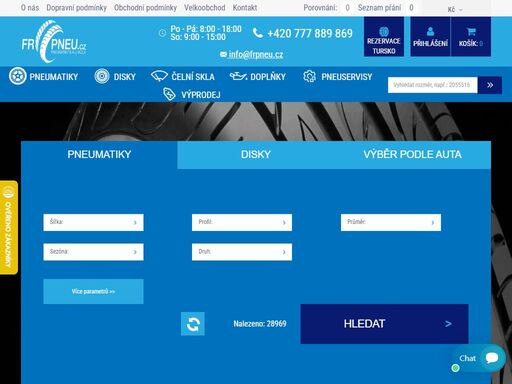The width and height of the screenshot is (512, 384).
Task: Open the Košík shopping cart
Action: (471, 37)
